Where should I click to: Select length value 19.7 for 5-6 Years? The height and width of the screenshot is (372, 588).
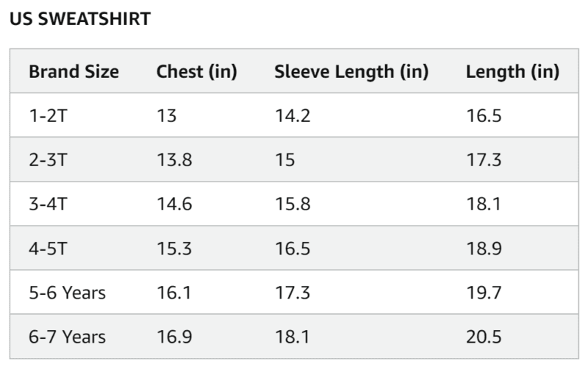point(484,293)
